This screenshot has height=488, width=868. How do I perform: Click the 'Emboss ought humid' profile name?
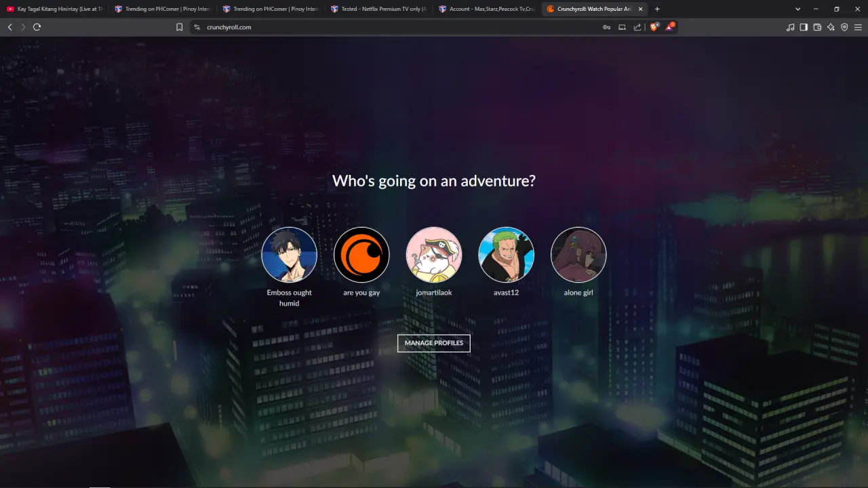(x=290, y=298)
